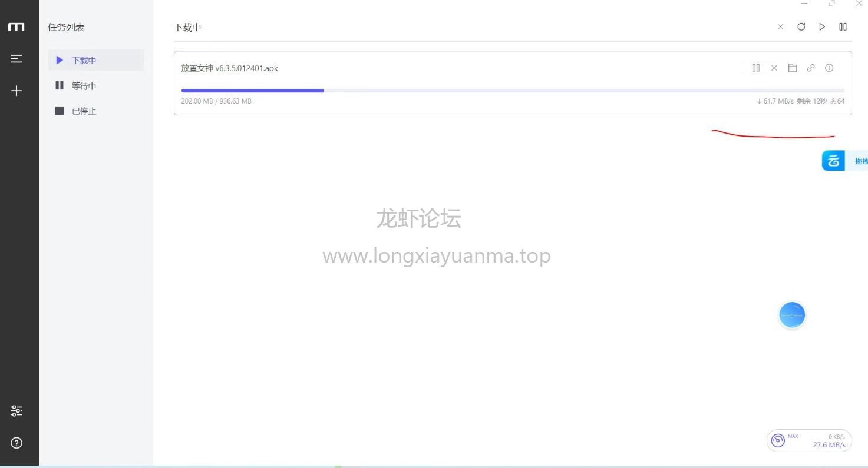Minimize the Motrix window
The image size is (868, 468).
(804, 4)
